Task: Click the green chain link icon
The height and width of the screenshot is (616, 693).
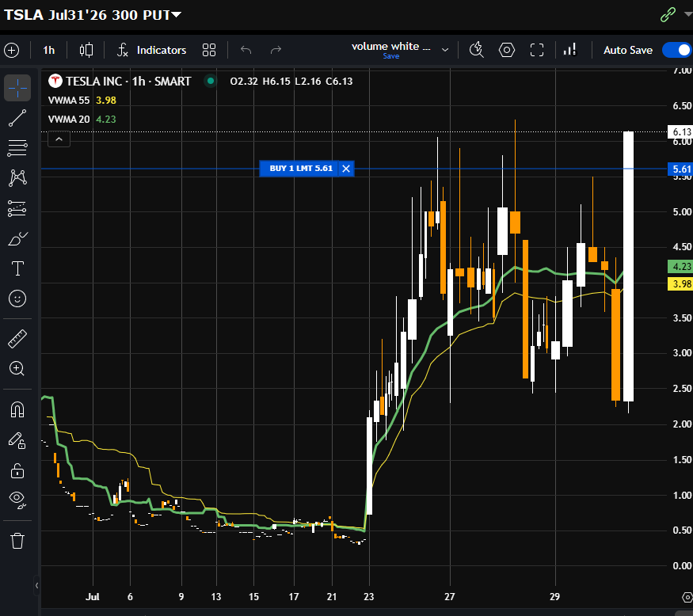Action: [x=668, y=14]
